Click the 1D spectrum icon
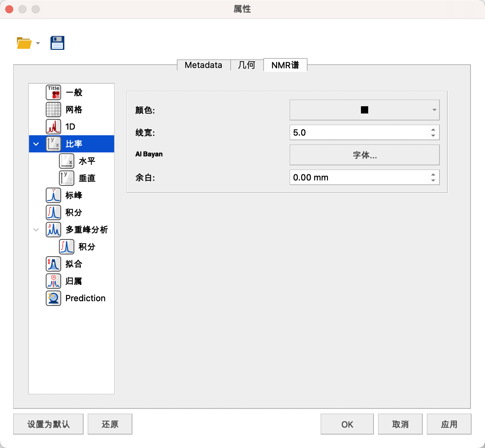This screenshot has width=485, height=448. point(53,127)
